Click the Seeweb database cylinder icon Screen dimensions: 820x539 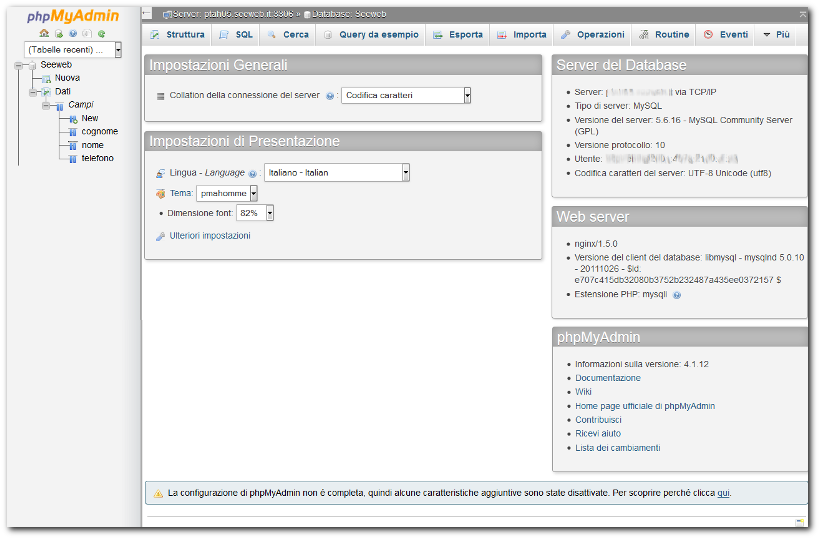click(x=32, y=65)
